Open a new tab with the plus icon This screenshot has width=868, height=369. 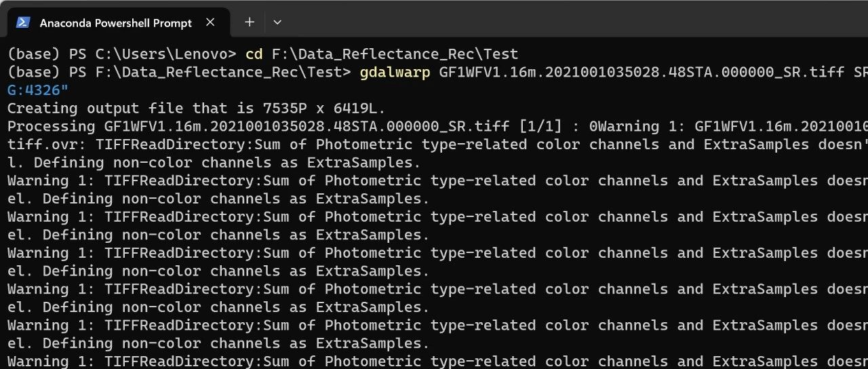[250, 22]
